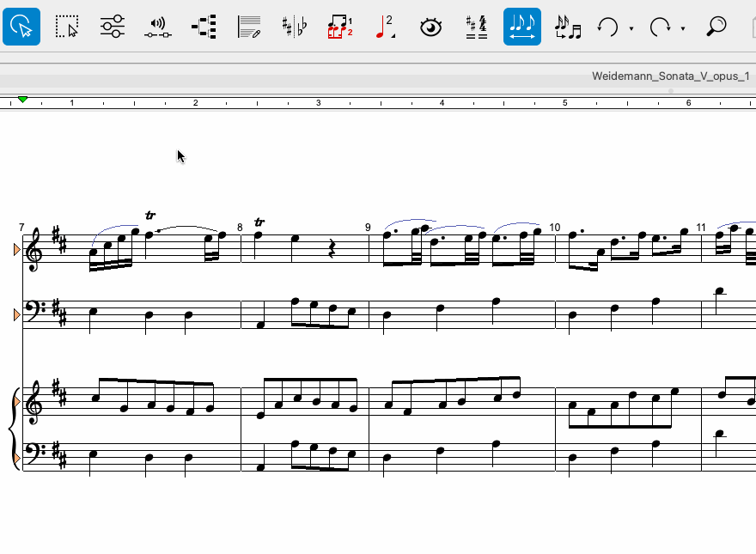Viewport: 756px width, 554px height.
Task: Open the undo history dropdown arrow
Action: click(x=631, y=28)
